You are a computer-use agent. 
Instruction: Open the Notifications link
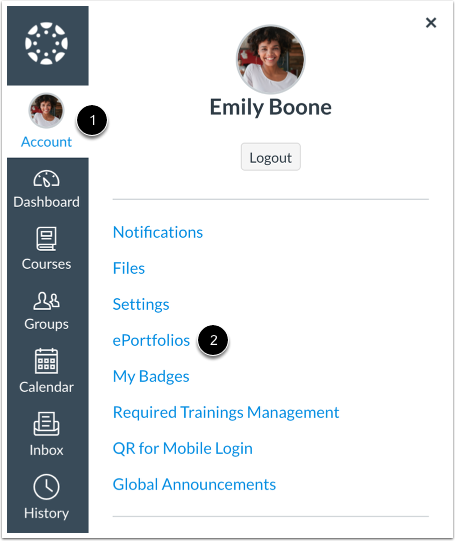pyautogui.click(x=158, y=232)
